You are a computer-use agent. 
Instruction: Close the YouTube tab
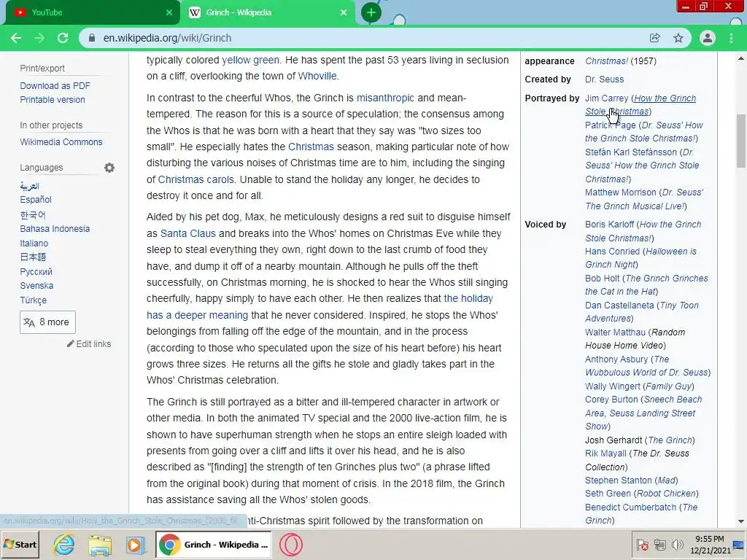[x=169, y=12]
